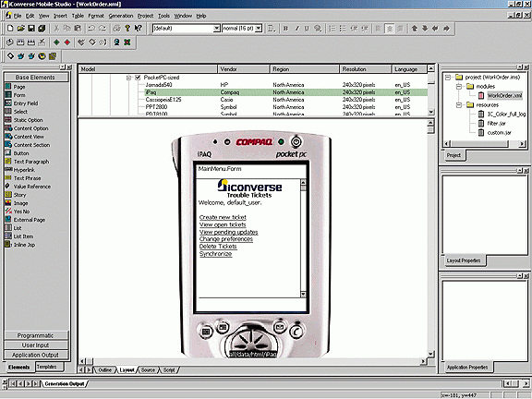The image size is (532, 399).
Task: Select filter.jar in the resources folder
Action: tap(496, 123)
